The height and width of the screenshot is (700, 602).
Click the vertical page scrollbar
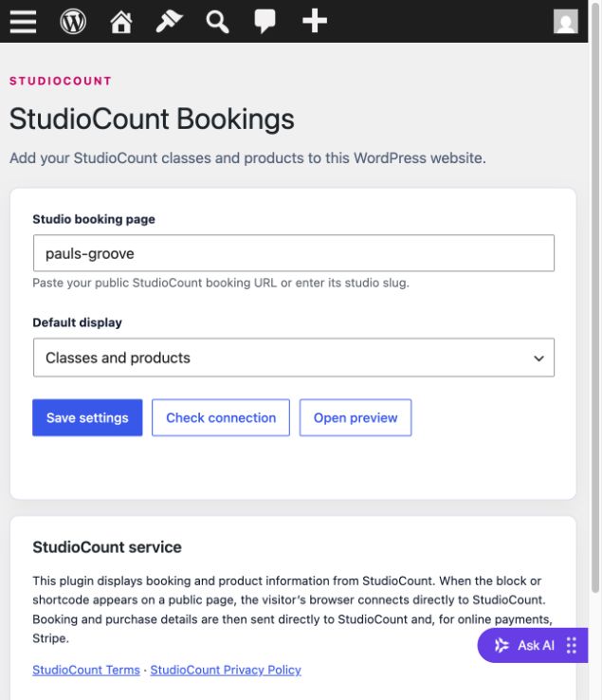coord(595,295)
